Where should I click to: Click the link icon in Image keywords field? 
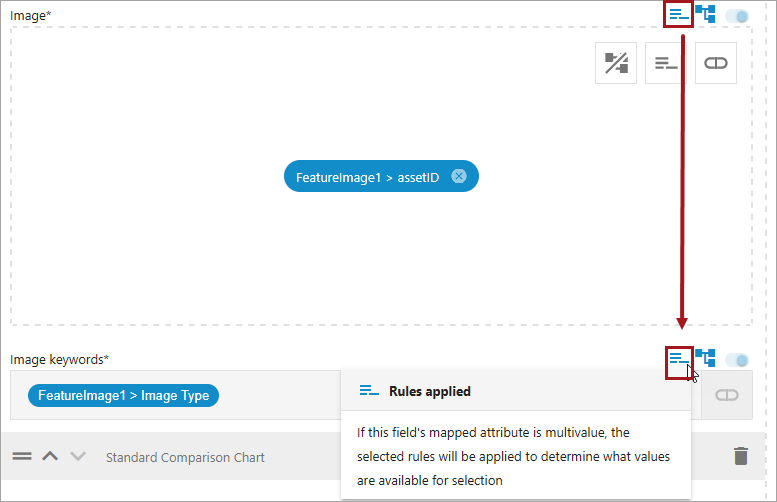(x=727, y=396)
